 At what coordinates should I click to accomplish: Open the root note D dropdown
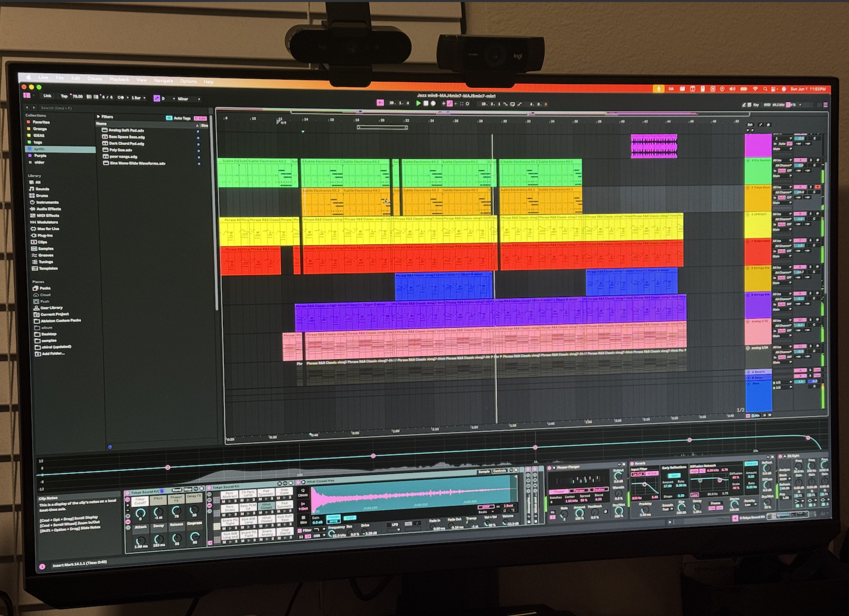pos(168,99)
